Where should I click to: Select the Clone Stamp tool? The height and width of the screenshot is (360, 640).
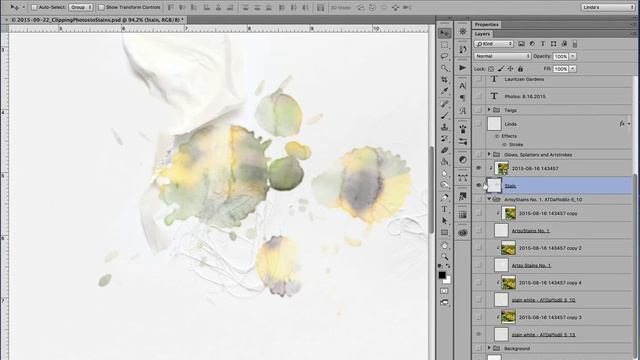(x=444, y=127)
